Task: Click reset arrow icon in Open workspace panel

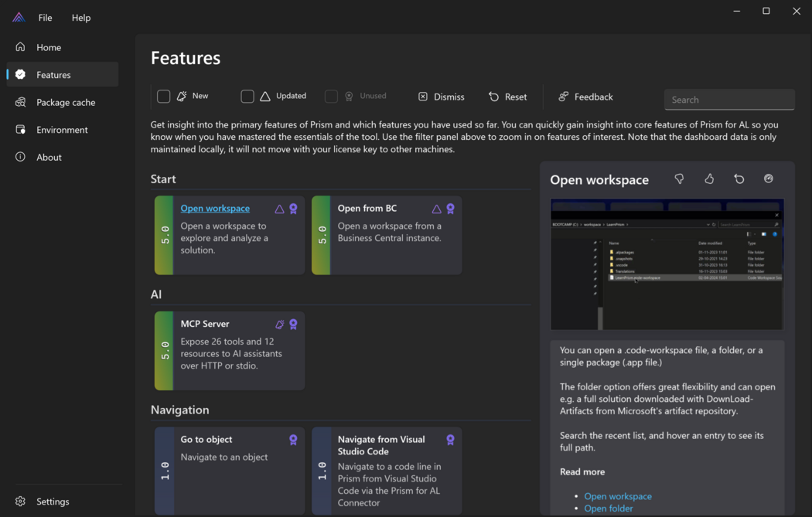Action: 739,179
